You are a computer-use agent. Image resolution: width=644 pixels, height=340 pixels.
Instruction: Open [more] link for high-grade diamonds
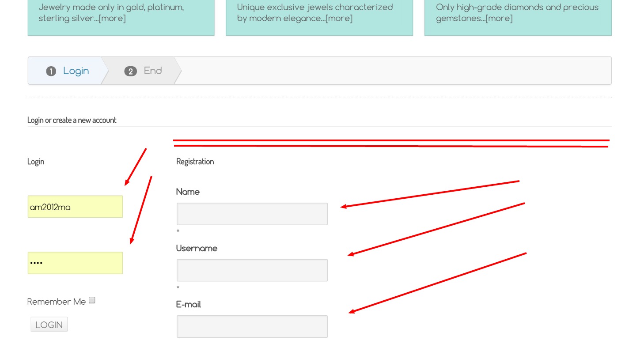coord(499,18)
